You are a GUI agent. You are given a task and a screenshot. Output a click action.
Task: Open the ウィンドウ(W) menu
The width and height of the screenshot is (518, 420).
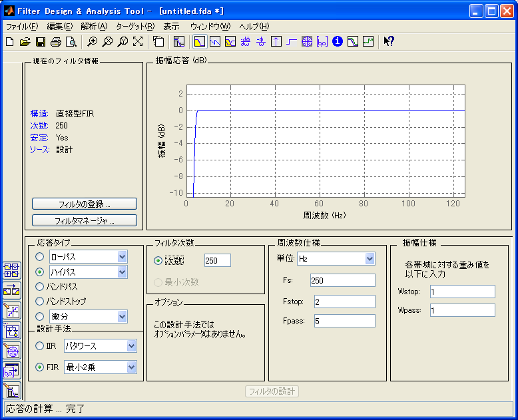[210, 27]
